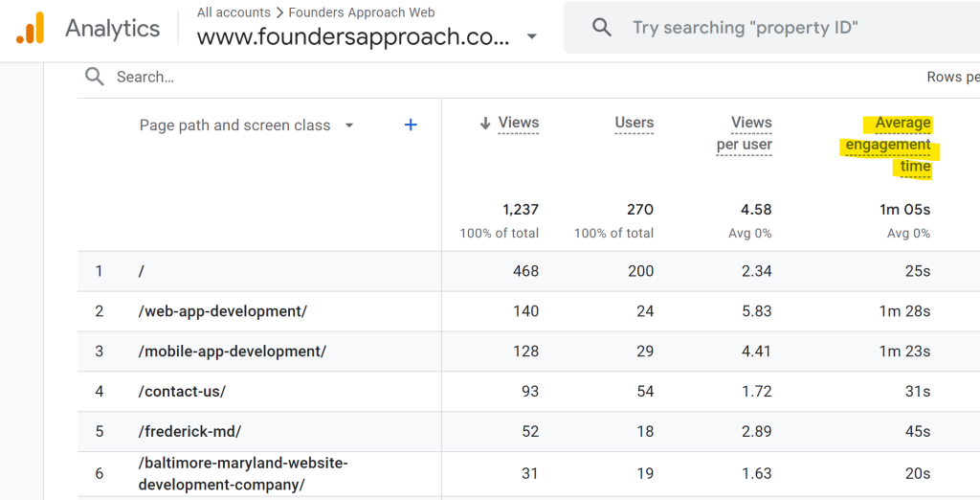Click the 2.34 views per user cell
Viewport: 980px width, 500px height.
click(756, 271)
